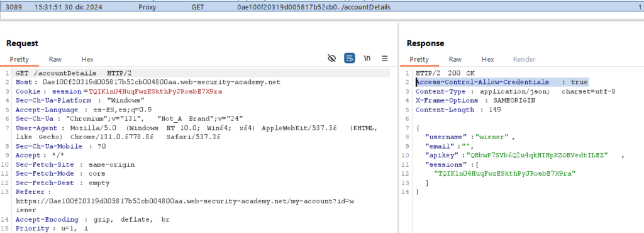
Task: Click the timestamp 15:31:51 30 dic 2024
Action: tap(68, 7)
